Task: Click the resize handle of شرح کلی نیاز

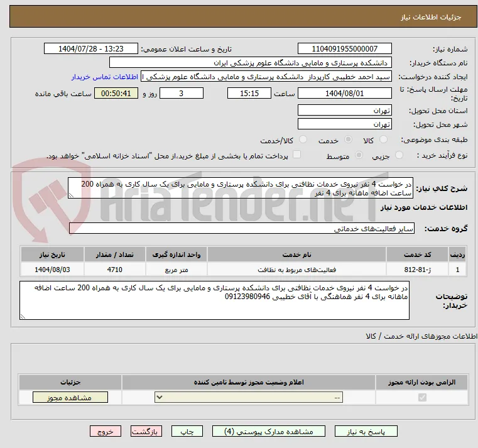Action: coord(71,195)
